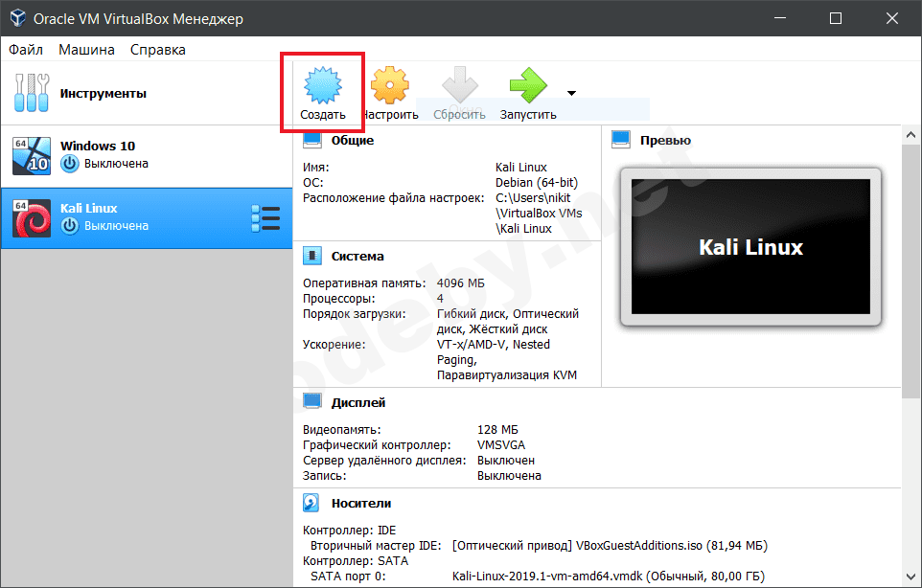
Task: Start the VM with Запустить arrow
Action: (x=528, y=86)
